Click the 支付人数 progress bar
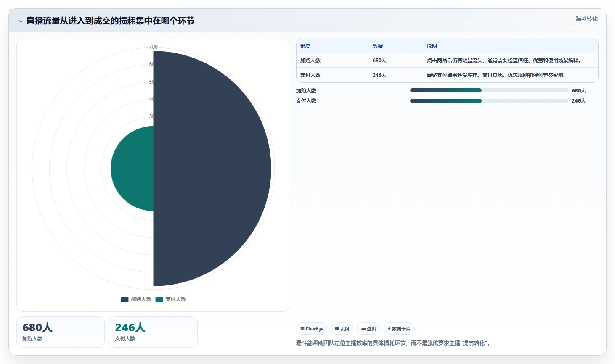 489,101
